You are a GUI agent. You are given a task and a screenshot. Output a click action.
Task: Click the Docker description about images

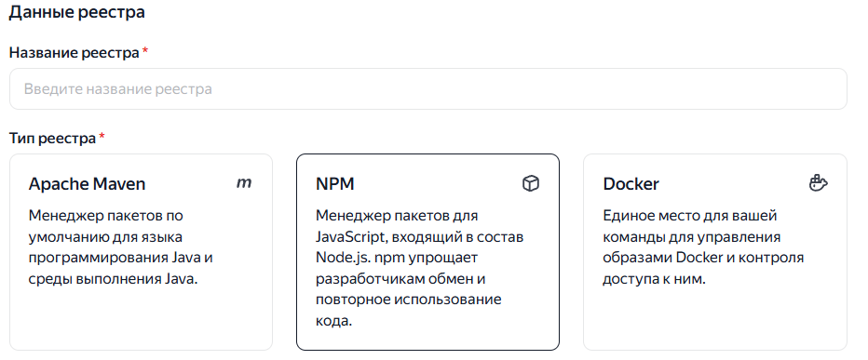click(703, 247)
